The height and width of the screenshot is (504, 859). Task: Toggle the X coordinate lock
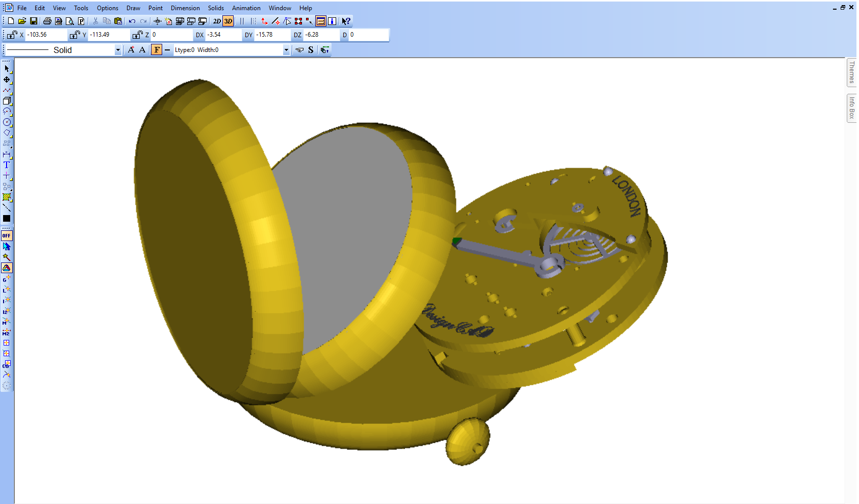coord(12,35)
